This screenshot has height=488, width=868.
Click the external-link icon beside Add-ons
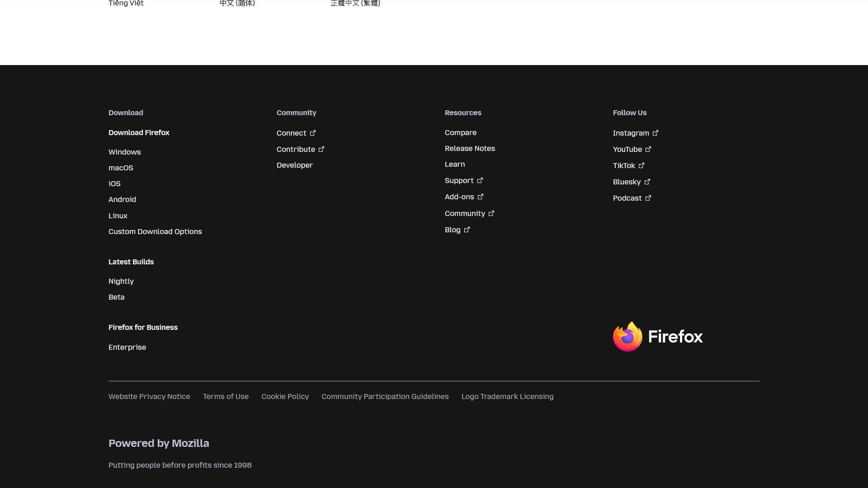coord(481,197)
